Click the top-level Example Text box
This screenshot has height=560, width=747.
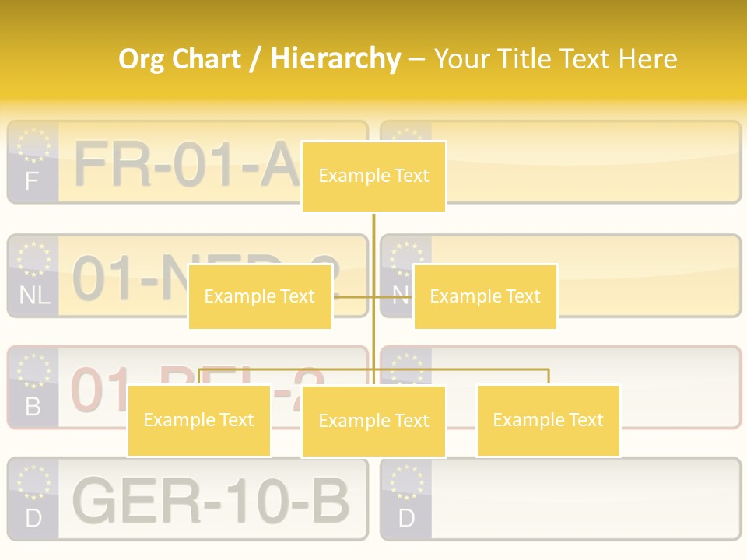pos(373,177)
